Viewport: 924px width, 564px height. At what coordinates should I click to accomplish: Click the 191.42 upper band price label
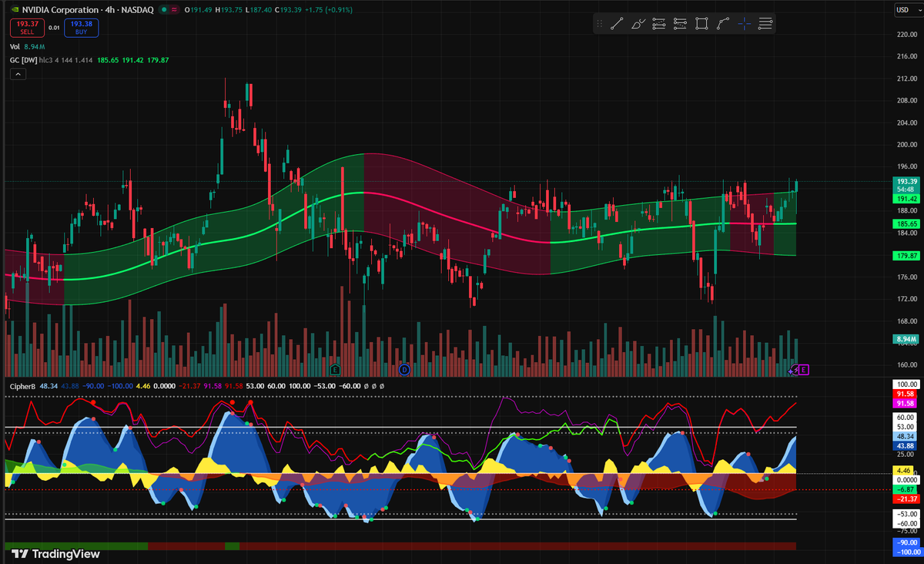(x=905, y=198)
